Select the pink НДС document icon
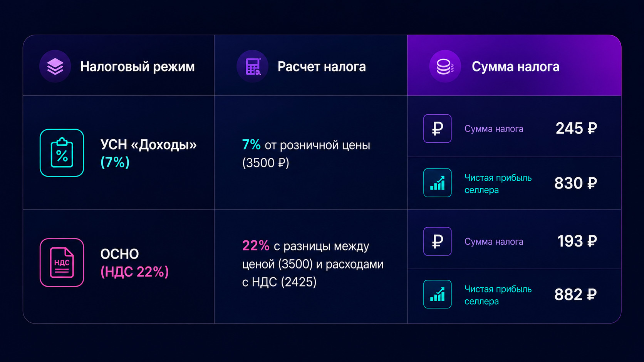644x362 pixels. (x=62, y=262)
